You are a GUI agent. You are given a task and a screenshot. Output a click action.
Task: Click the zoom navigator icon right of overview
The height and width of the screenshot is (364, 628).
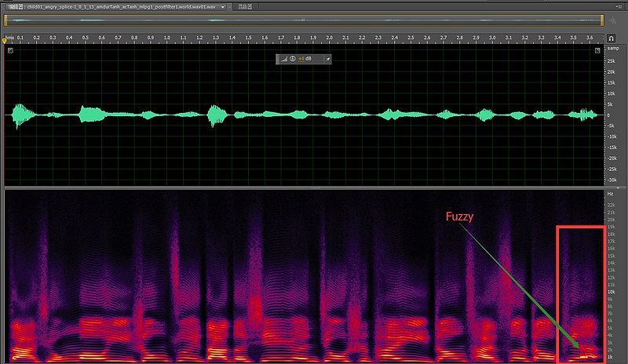click(612, 20)
